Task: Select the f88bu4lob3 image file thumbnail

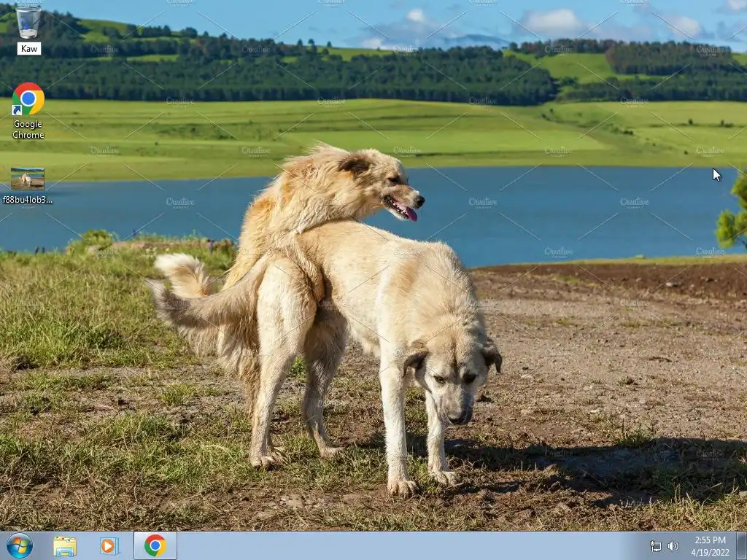Action: click(28, 179)
